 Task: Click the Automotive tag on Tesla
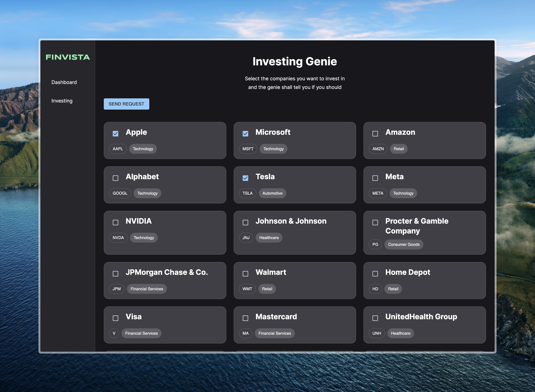pyautogui.click(x=272, y=193)
